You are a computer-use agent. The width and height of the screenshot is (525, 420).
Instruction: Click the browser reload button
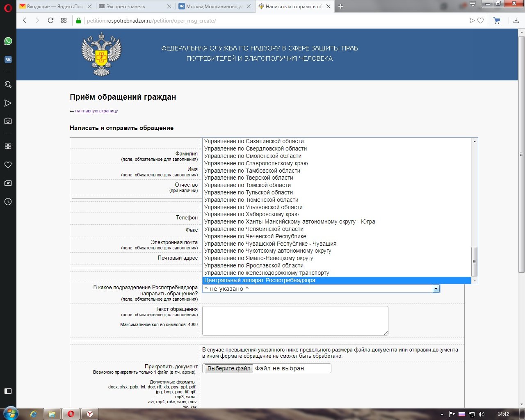pyautogui.click(x=50, y=21)
